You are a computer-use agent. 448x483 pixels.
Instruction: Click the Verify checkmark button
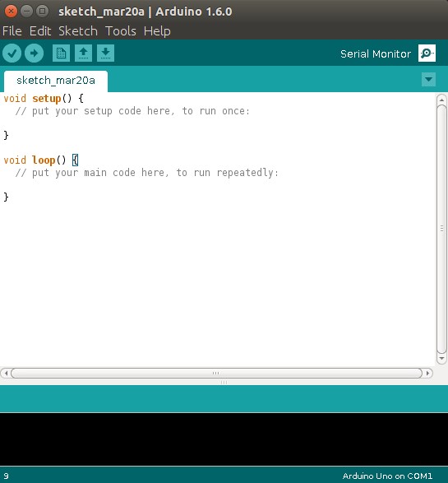(x=12, y=53)
